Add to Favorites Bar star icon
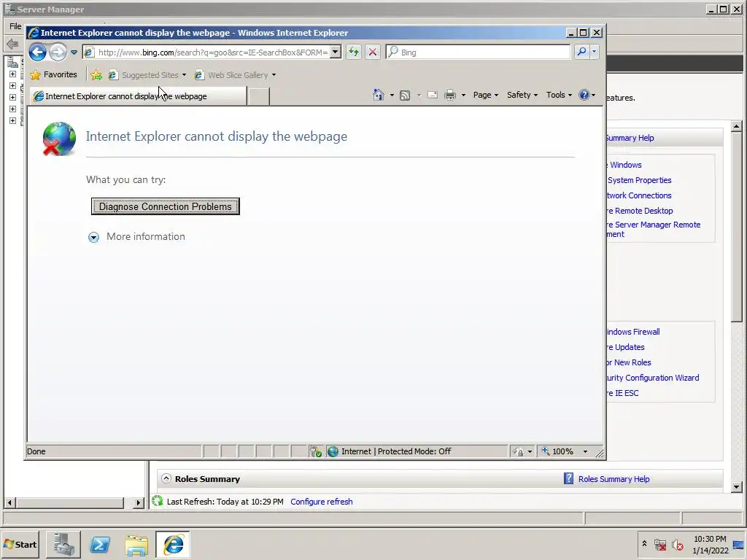The width and height of the screenshot is (747, 560). 96,75
